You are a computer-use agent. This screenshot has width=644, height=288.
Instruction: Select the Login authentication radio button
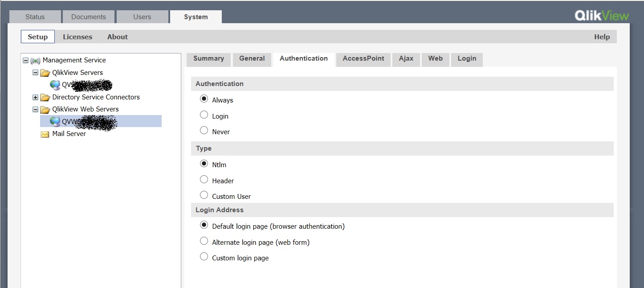(x=204, y=115)
